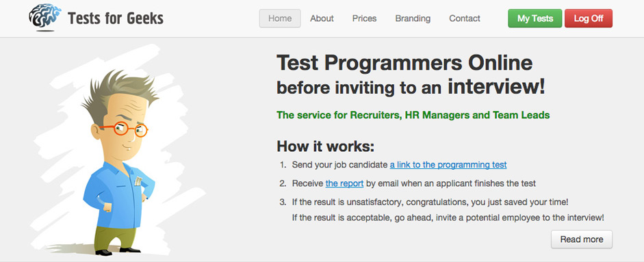Click 'If the result is unsatisfactory' text

(x=430, y=202)
